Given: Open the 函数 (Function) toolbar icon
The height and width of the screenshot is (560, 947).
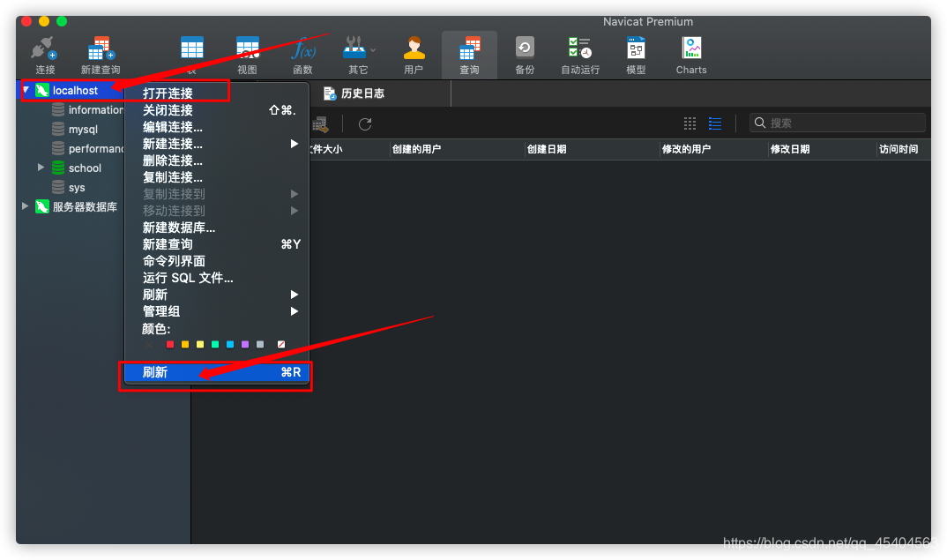Looking at the screenshot, I should pyautogui.click(x=302, y=55).
